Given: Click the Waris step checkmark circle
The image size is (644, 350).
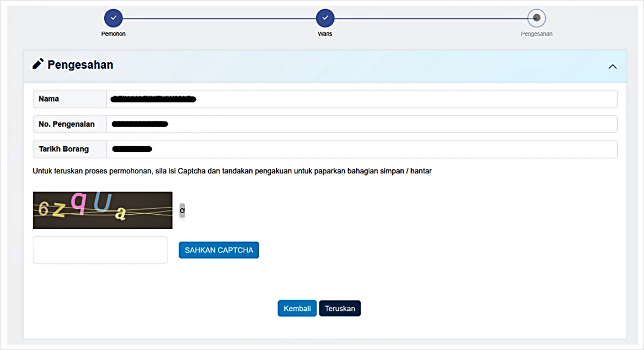Looking at the screenshot, I should pyautogui.click(x=325, y=18).
